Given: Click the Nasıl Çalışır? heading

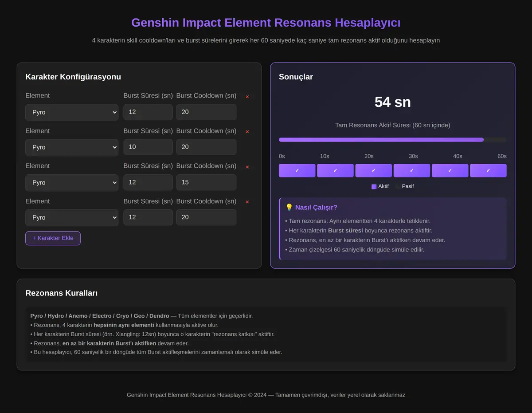Looking at the screenshot, I should click(311, 207).
